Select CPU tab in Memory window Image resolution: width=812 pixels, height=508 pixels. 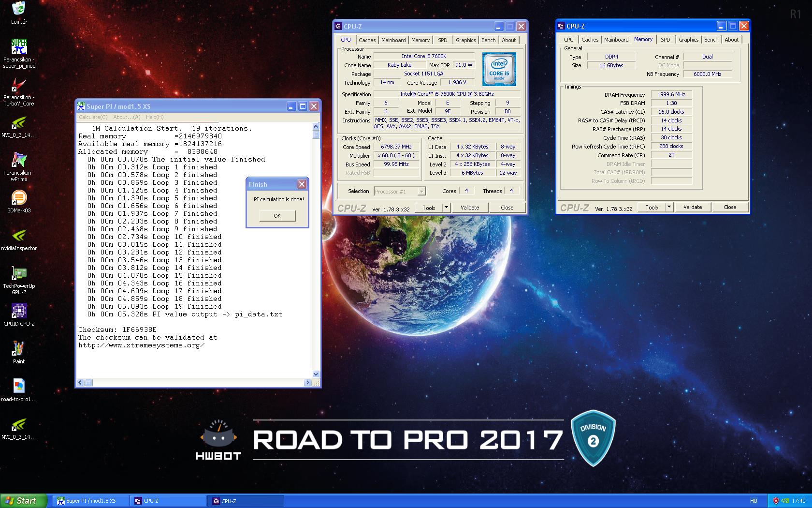click(569, 40)
